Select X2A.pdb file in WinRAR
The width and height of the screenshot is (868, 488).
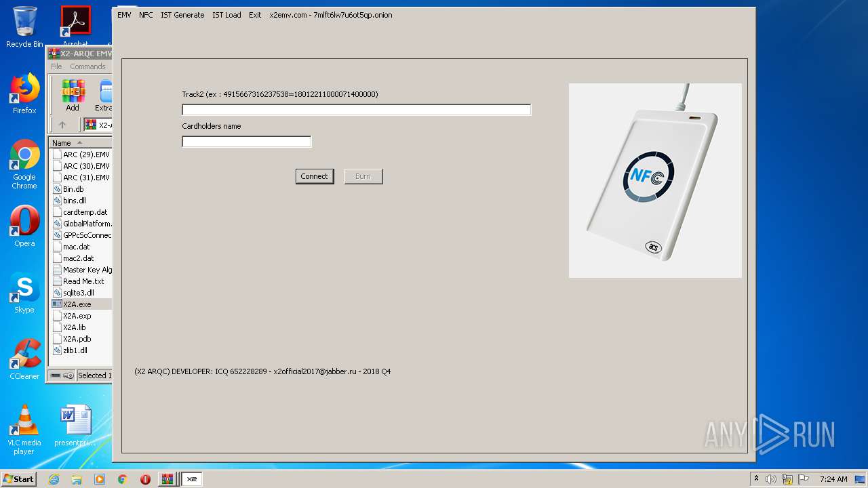tap(72, 339)
